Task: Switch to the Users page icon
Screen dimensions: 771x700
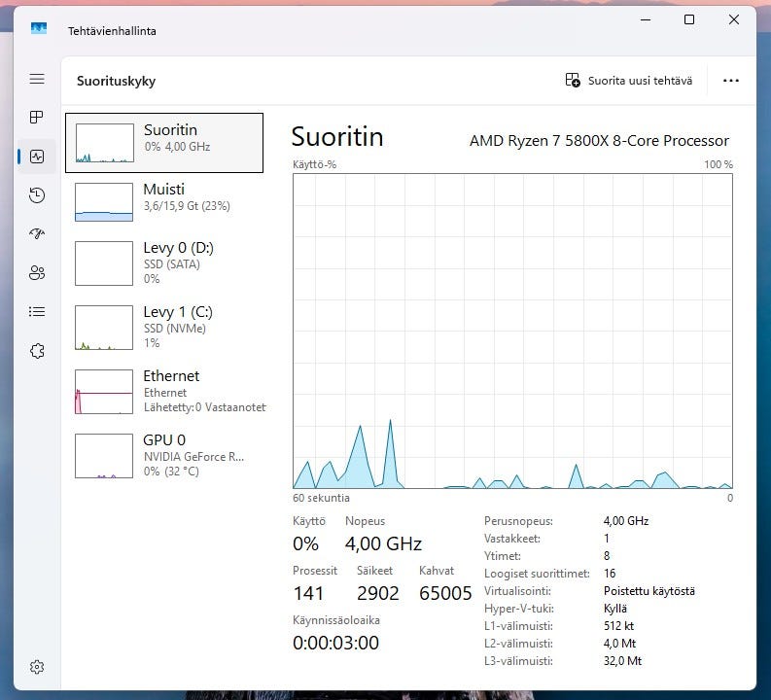Action: (x=37, y=273)
